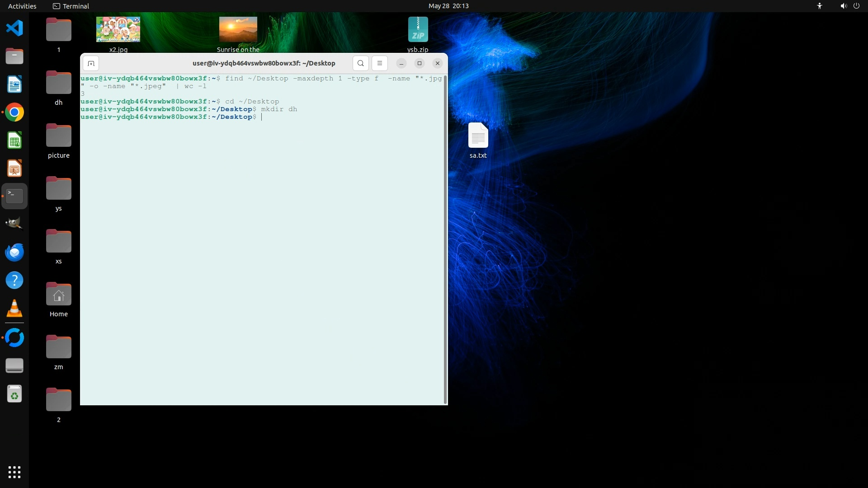This screenshot has width=868, height=488.
Task: Launch Thunderbird mail from the dock
Action: click(14, 252)
